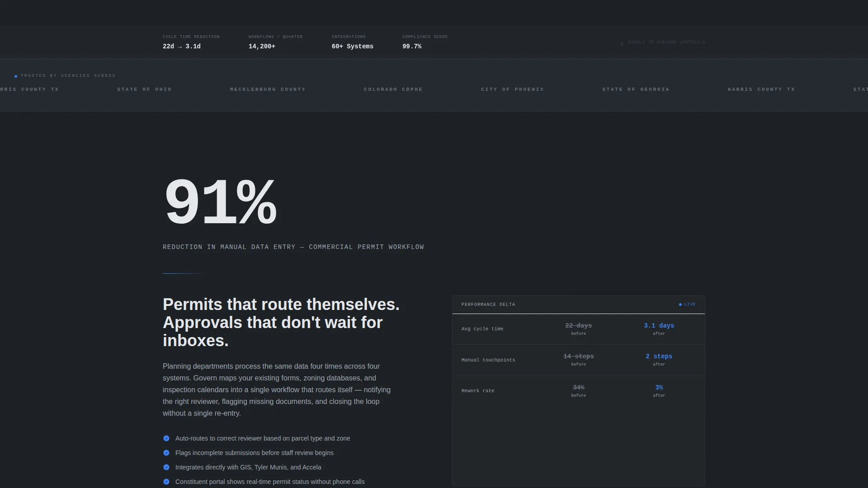Click the Colorado CDPHE agency name
Screen dimensions: 868x488
[393, 89]
